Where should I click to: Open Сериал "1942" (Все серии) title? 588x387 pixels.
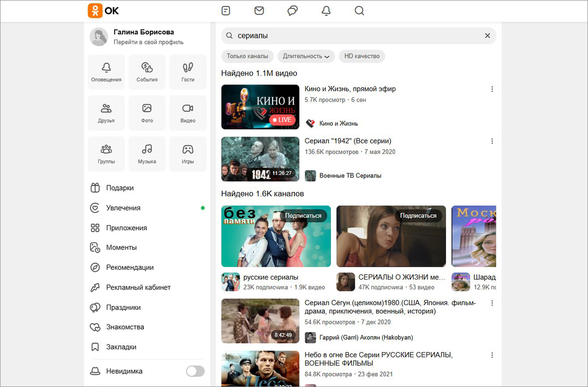[x=348, y=141]
